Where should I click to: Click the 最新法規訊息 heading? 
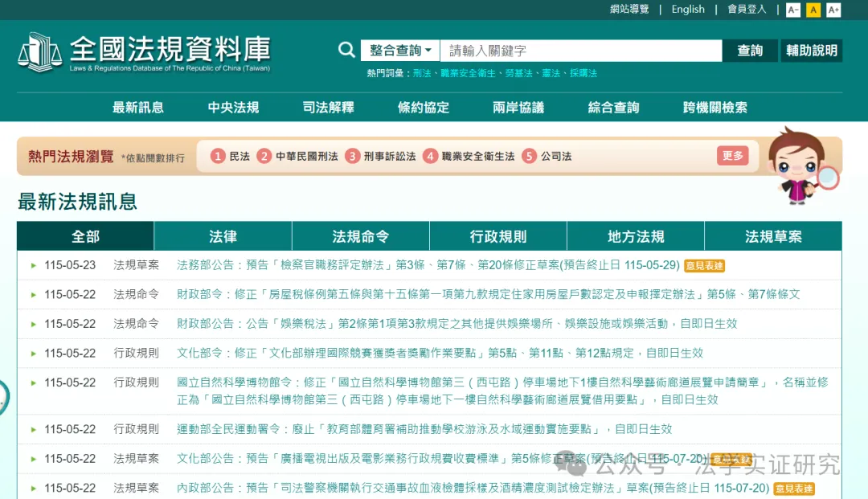point(77,202)
